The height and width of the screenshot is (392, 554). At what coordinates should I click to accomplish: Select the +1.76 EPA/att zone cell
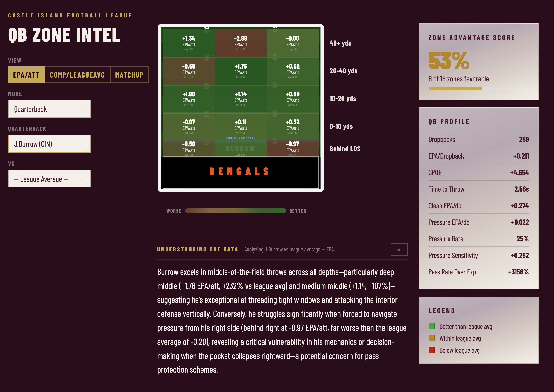click(x=241, y=71)
